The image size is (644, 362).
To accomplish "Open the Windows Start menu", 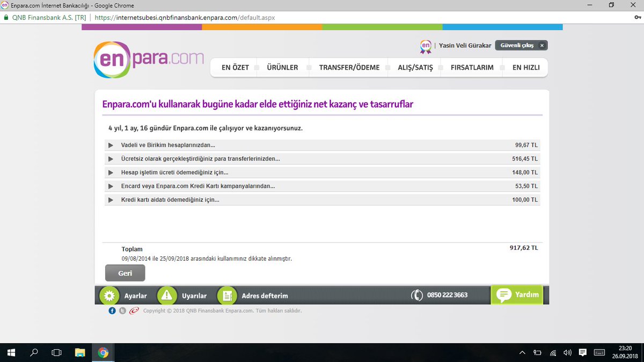I will point(11,352).
